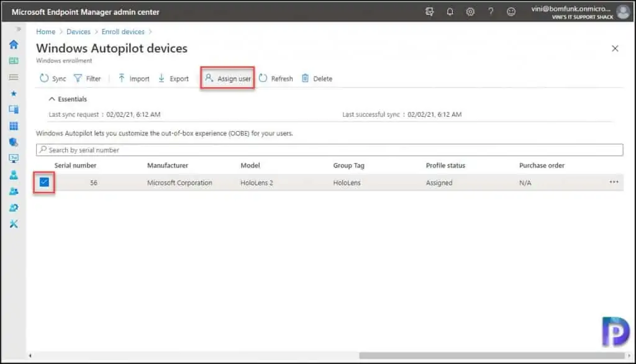Open the Home icon in sidebar
636x364 pixels.
click(14, 44)
